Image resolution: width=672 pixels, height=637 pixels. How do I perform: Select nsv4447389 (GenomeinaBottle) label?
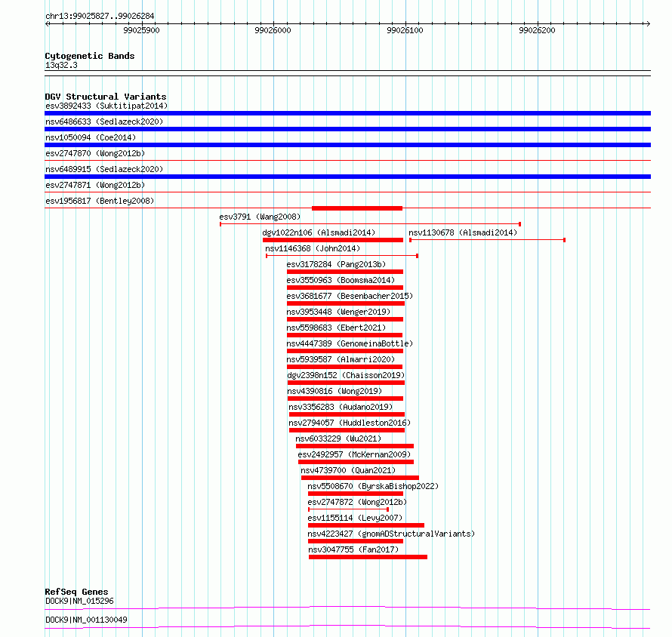(350, 343)
